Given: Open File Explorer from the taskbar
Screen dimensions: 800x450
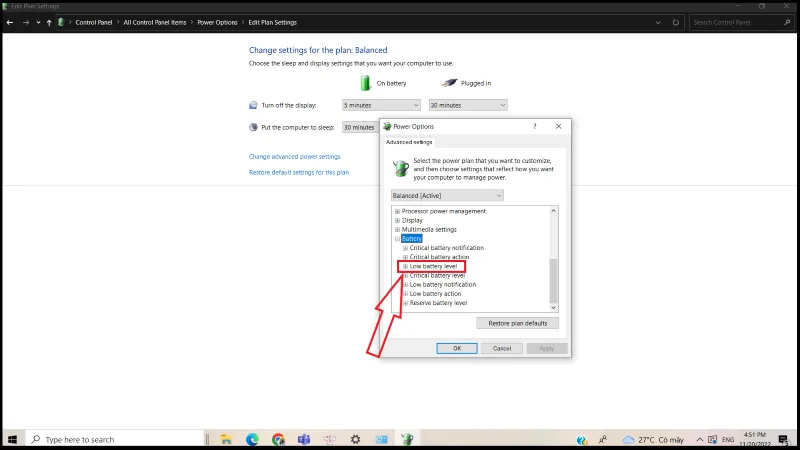Looking at the screenshot, I should (x=227, y=439).
